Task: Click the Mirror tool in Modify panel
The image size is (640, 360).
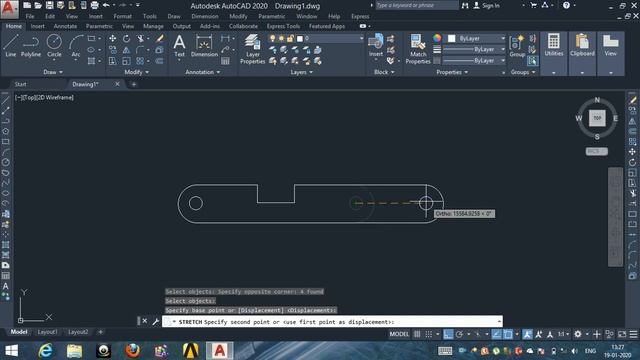Action: pyautogui.click(x=127, y=50)
